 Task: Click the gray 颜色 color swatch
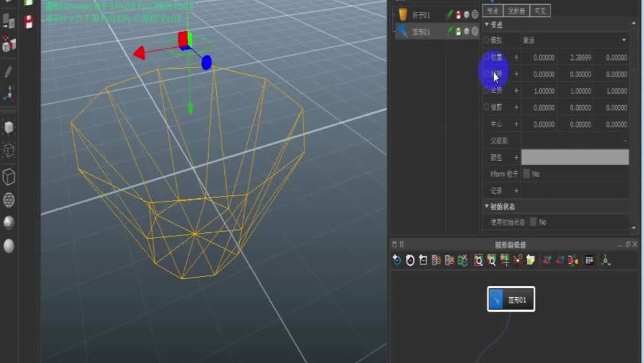(x=574, y=157)
